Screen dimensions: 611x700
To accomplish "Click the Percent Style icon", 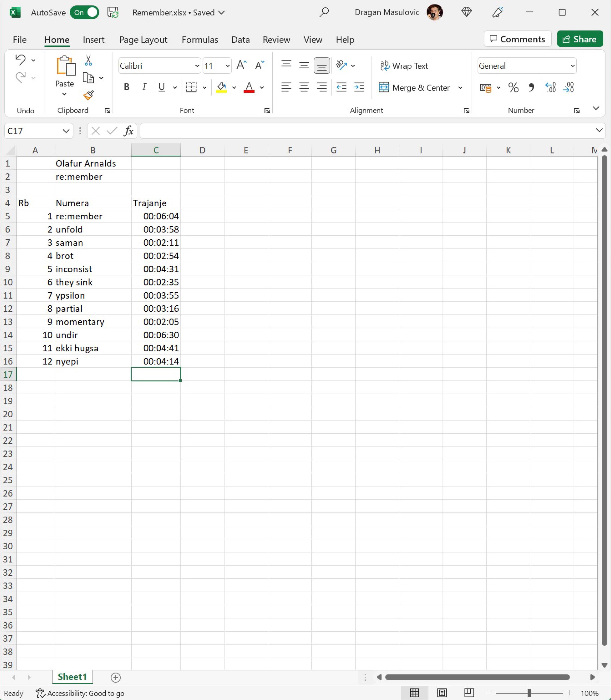I will [513, 88].
